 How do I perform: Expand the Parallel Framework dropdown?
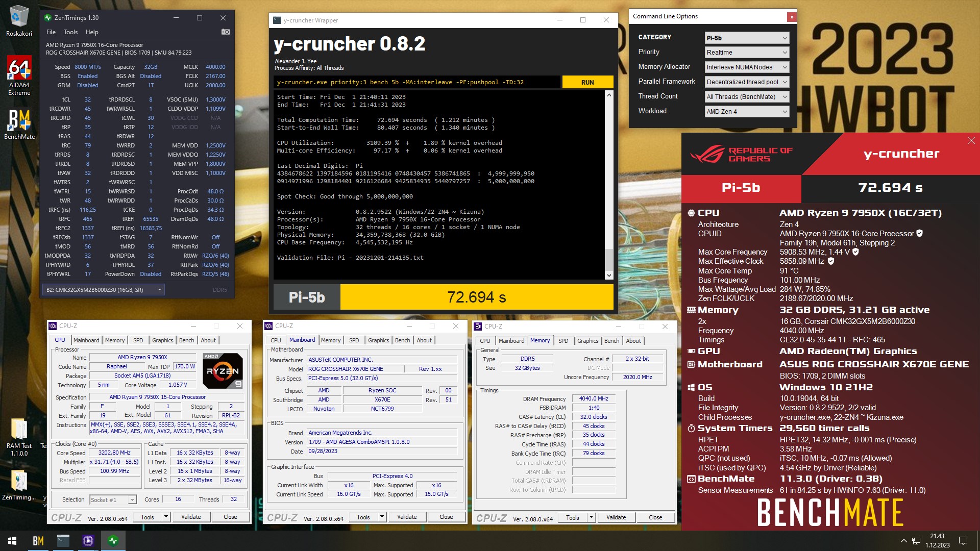point(747,82)
